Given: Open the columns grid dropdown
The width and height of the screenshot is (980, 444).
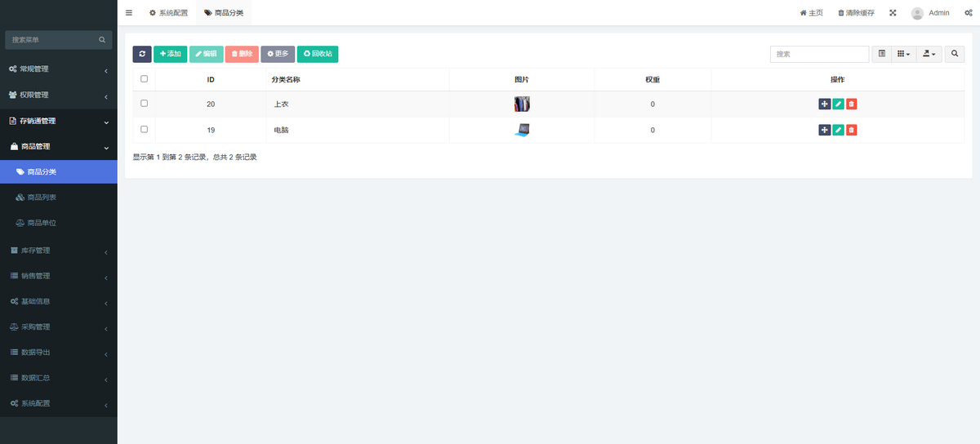Looking at the screenshot, I should (903, 54).
